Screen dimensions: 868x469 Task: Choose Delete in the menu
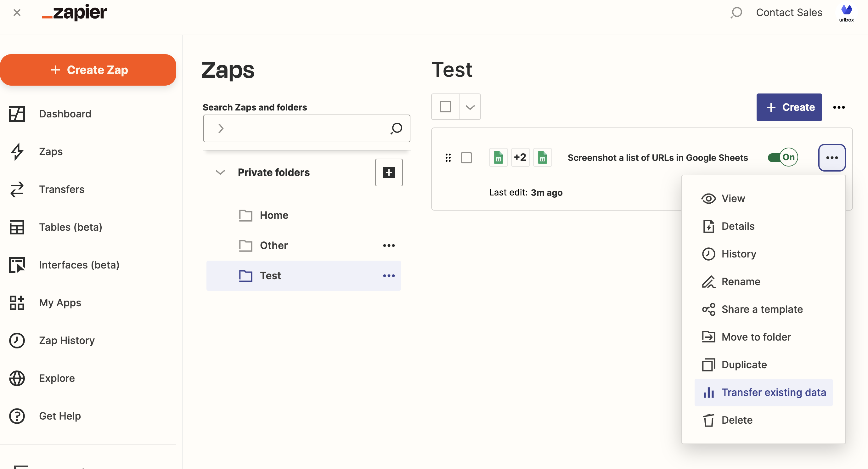pyautogui.click(x=763, y=420)
